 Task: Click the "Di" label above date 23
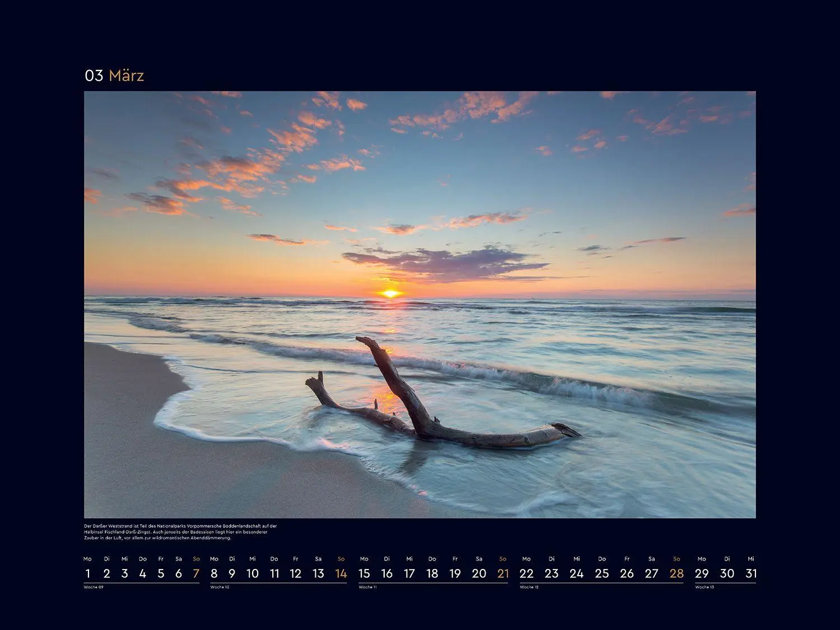click(x=552, y=559)
